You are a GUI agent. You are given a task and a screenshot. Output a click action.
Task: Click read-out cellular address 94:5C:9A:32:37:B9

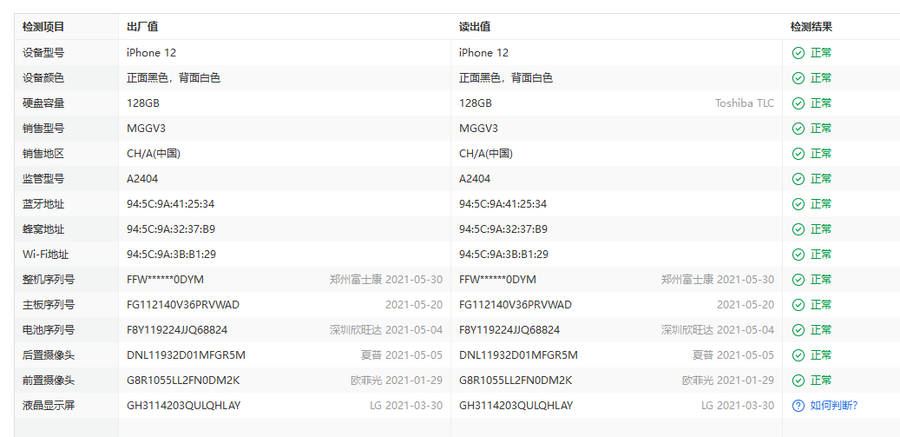point(503,229)
